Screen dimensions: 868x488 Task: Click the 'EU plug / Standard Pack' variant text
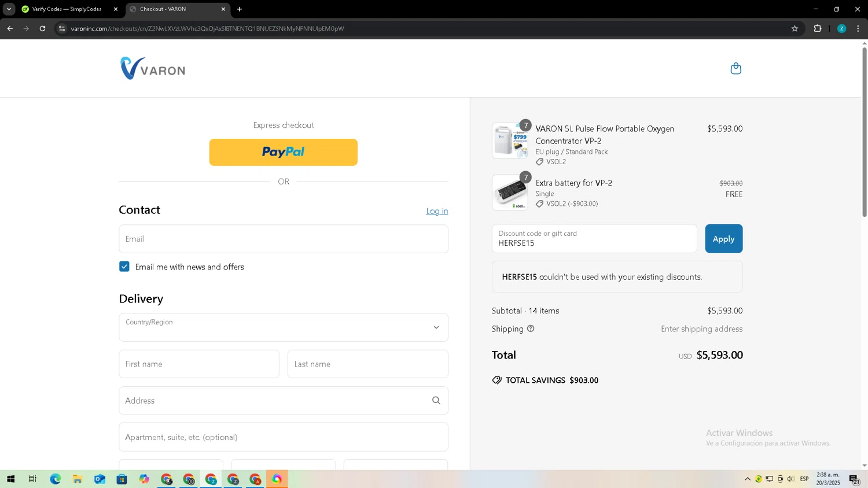pos(572,152)
